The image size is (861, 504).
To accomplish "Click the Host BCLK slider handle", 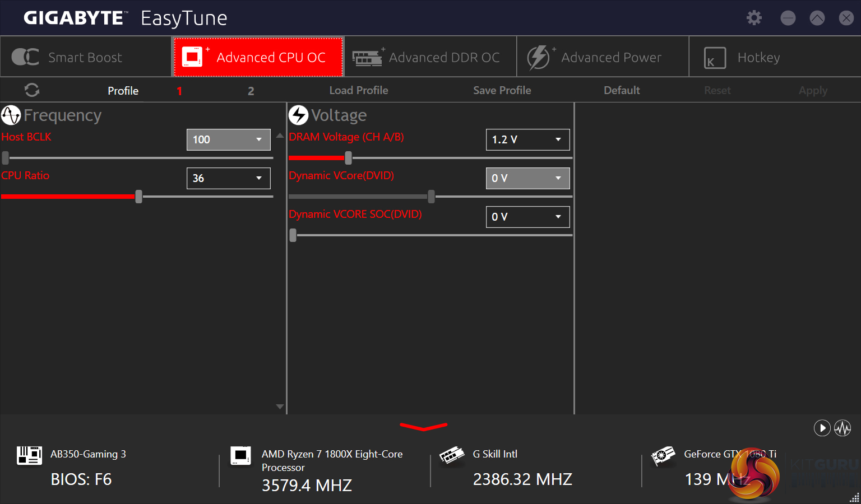I will [6, 158].
